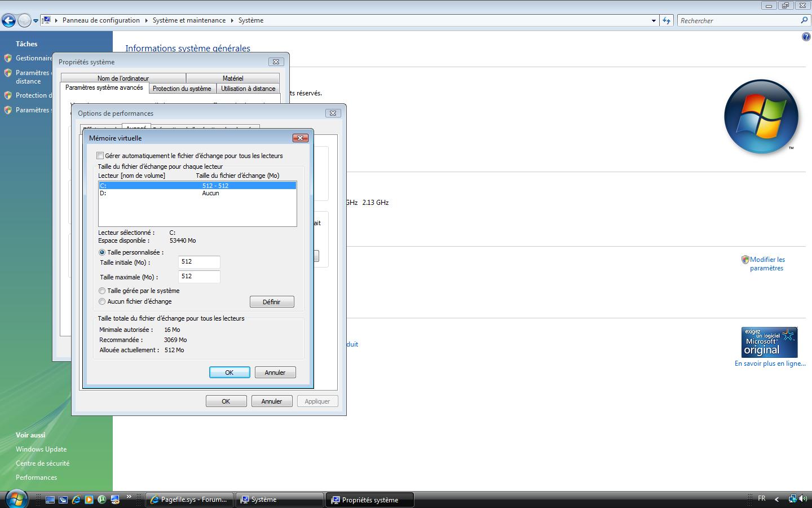Open the volume speaker tray icon

[x=802, y=499]
